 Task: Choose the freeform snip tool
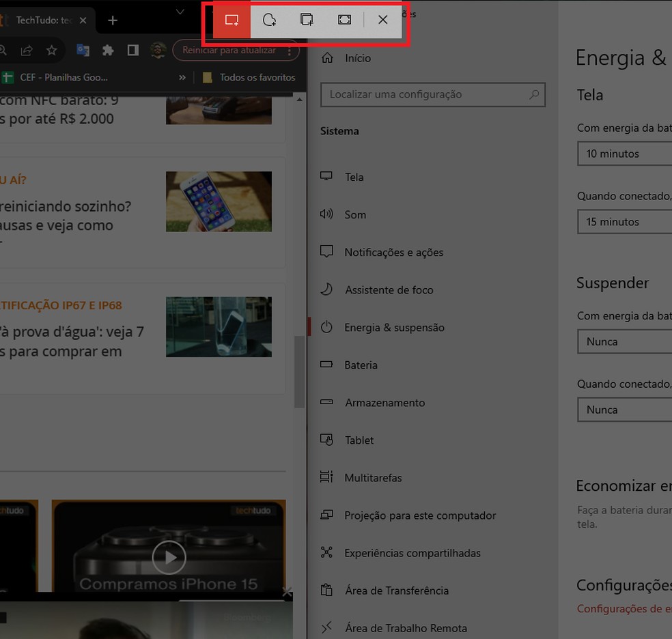point(269,20)
